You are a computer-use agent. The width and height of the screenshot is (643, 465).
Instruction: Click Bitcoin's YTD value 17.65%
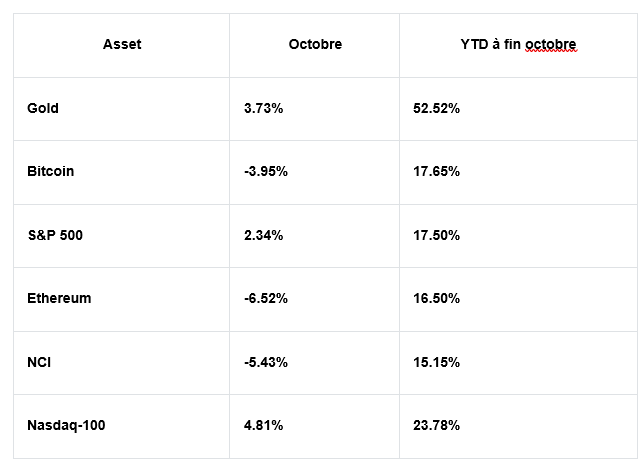(x=437, y=171)
